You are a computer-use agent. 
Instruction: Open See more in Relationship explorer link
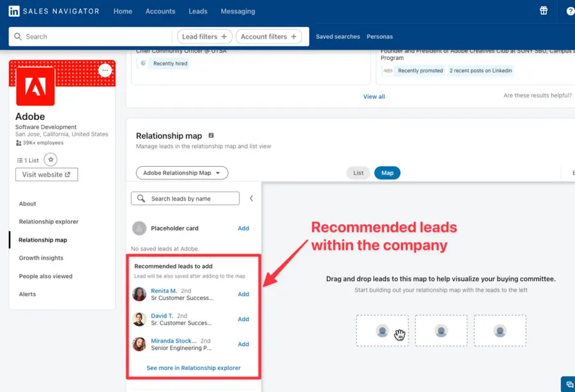coord(193,368)
